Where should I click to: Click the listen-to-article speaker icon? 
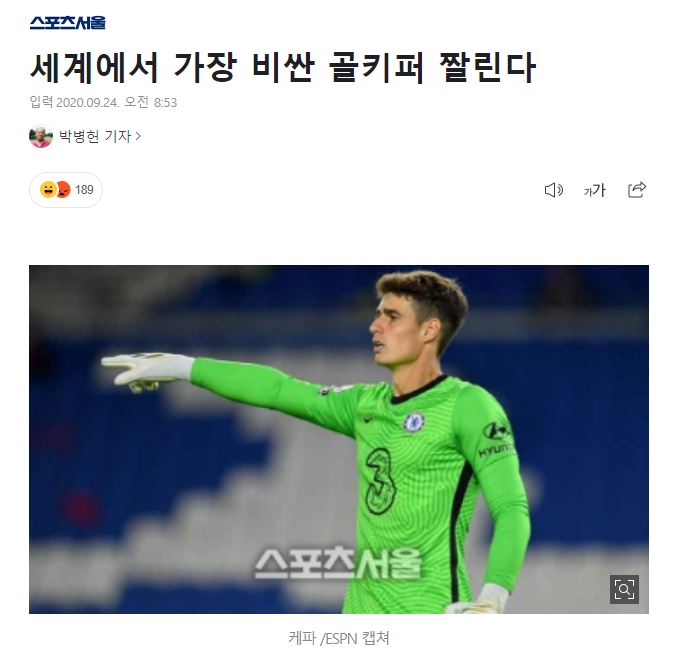(554, 190)
